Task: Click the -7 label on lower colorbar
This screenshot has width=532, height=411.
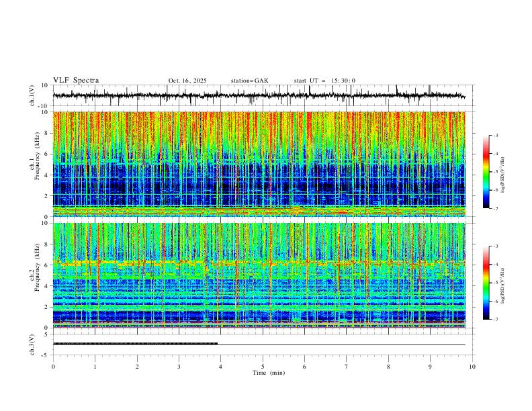Action: [496, 320]
